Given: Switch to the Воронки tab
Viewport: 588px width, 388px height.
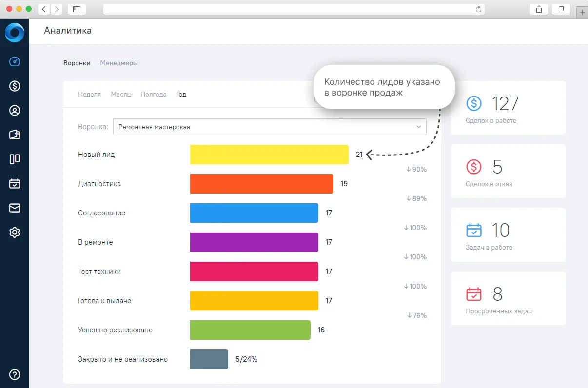Looking at the screenshot, I should [77, 63].
